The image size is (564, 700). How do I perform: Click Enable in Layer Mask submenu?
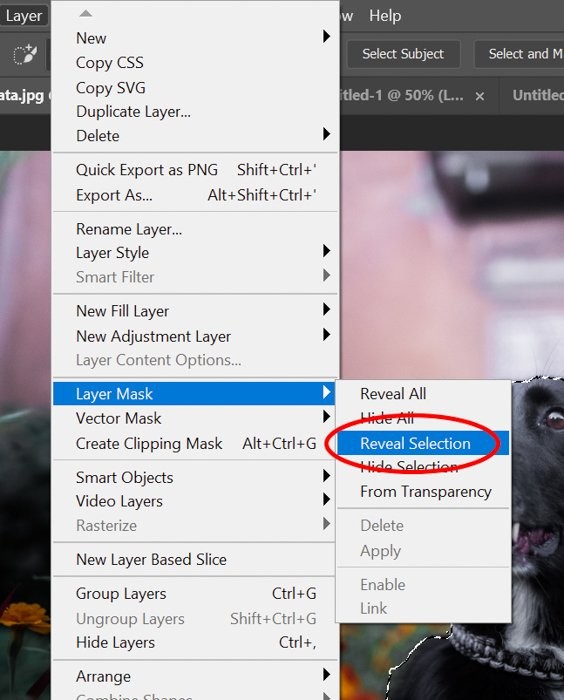[423, 584]
